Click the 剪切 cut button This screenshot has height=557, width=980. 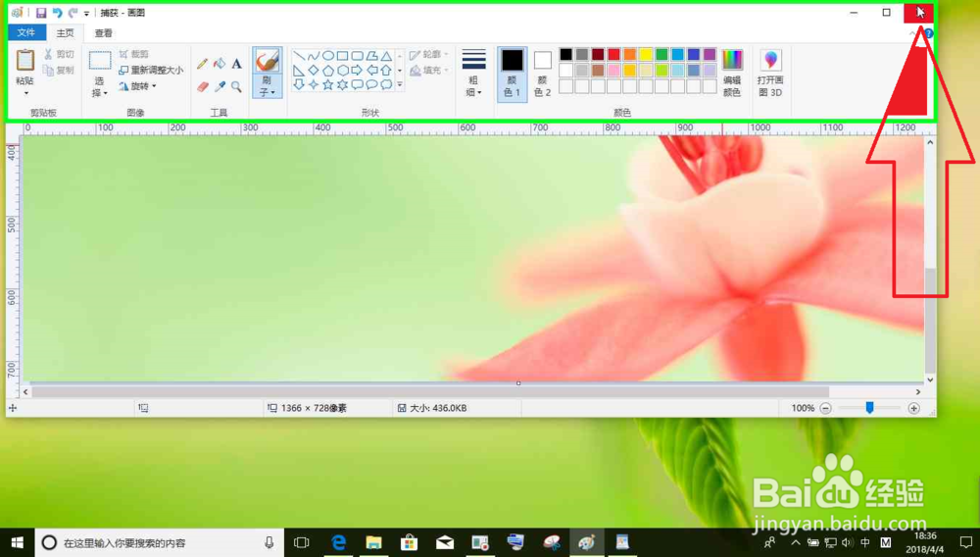tap(59, 54)
